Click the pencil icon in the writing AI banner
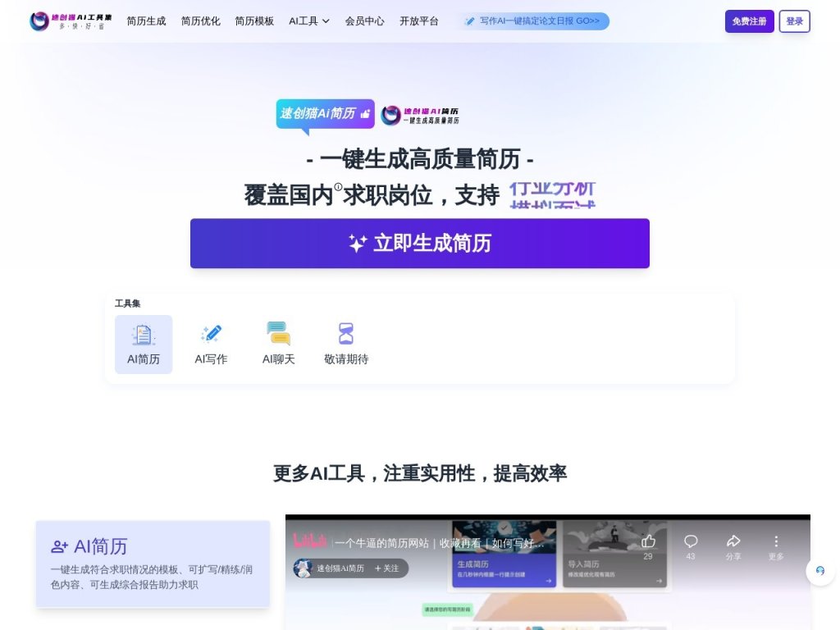 tap(470, 21)
